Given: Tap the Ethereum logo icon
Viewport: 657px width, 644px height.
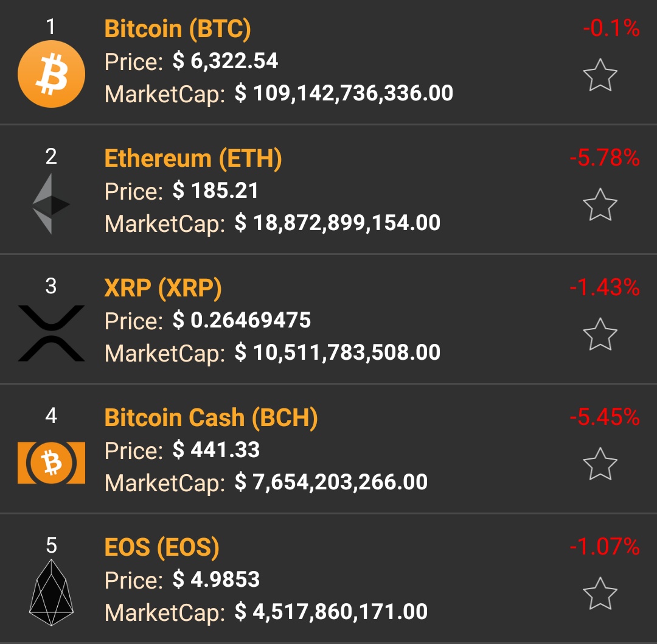Looking at the screenshot, I should [x=51, y=202].
